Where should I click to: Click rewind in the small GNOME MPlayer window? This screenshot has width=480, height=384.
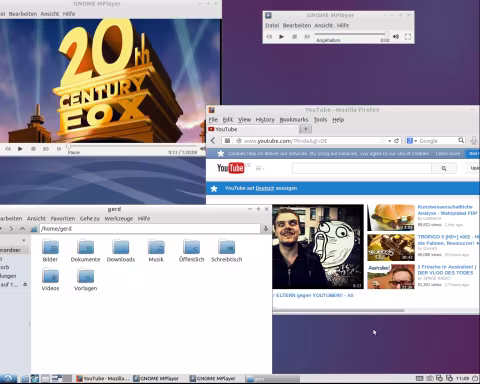point(269,37)
